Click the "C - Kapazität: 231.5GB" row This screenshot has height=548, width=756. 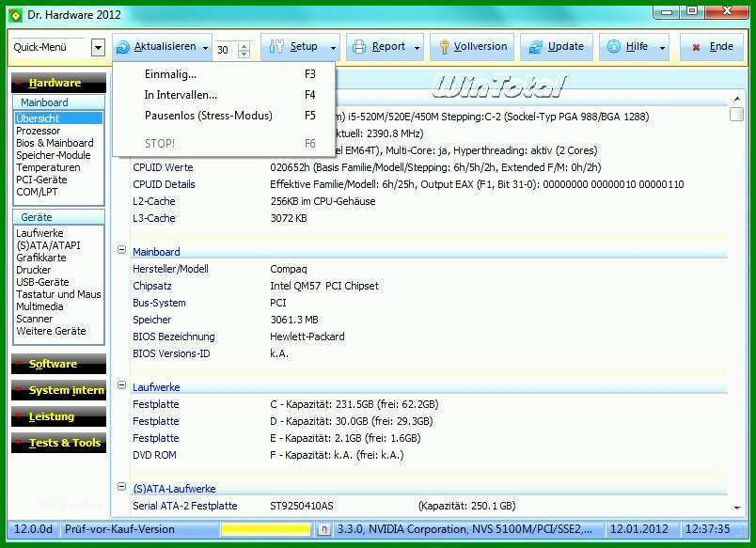354,404
